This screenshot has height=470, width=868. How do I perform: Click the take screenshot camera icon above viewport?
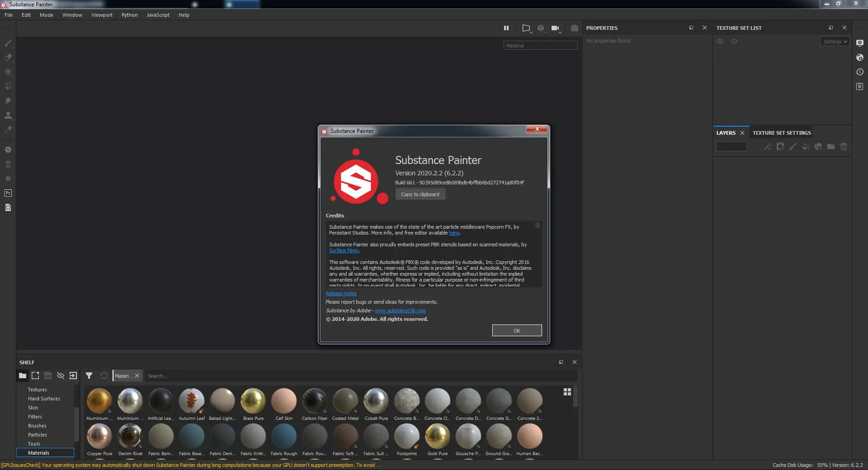tap(574, 28)
